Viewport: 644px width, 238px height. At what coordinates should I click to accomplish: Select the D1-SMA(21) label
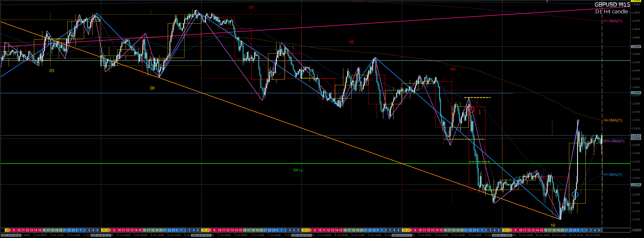[x=613, y=21]
